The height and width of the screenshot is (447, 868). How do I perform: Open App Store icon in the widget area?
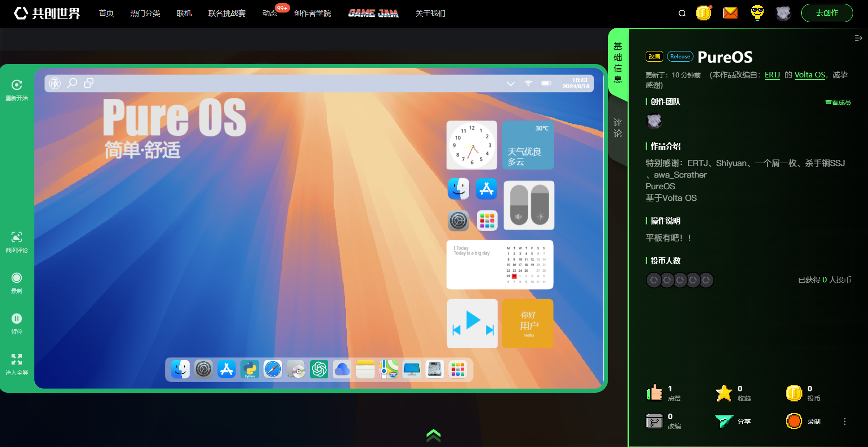pyautogui.click(x=486, y=189)
